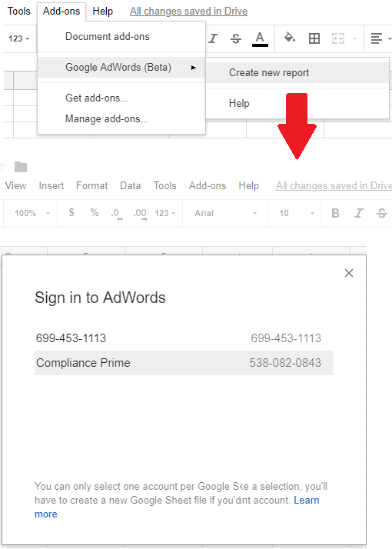Open the 123 more formats dropdown in the lower toolbar
This screenshot has height=549, width=392.
(164, 213)
